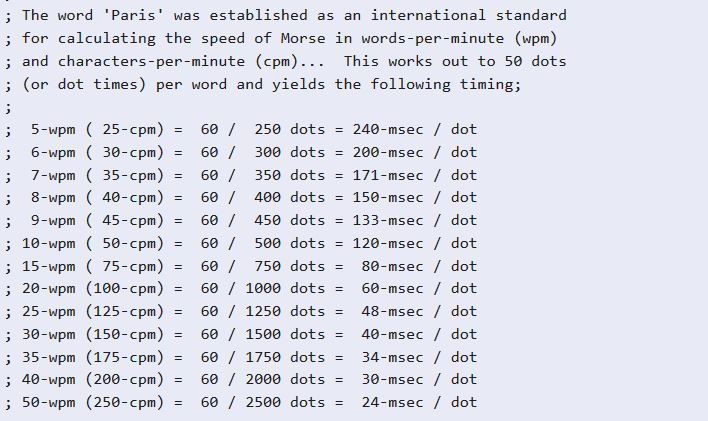This screenshot has width=708, height=421.
Task: Click the '80-msec' value
Action: tap(392, 266)
